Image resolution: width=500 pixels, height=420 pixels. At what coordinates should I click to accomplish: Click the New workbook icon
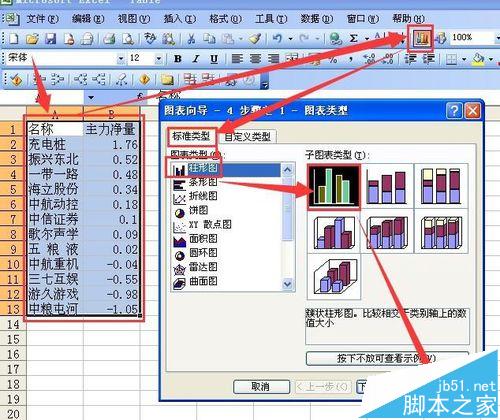pos(14,39)
